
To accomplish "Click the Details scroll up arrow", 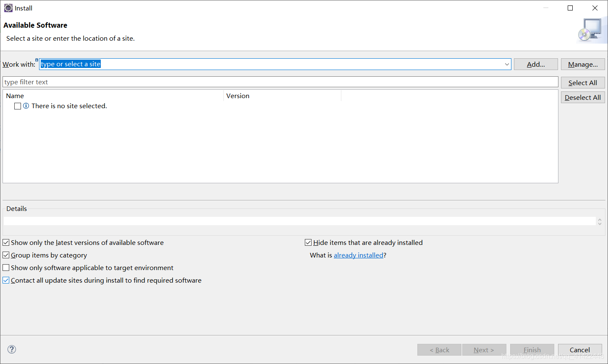I will pyautogui.click(x=600, y=219).
